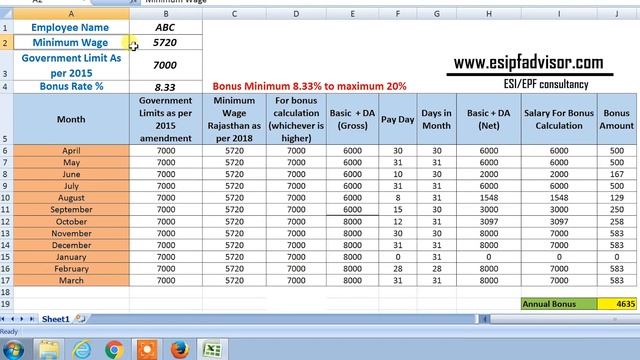Select cell B2 showing 5720
This screenshot has height=360, width=640.
click(166, 42)
